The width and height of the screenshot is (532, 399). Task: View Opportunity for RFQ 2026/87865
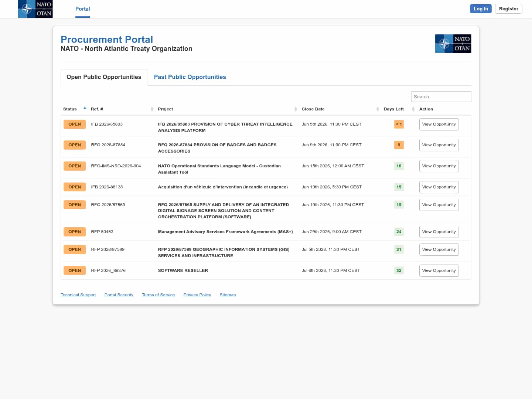tap(439, 205)
